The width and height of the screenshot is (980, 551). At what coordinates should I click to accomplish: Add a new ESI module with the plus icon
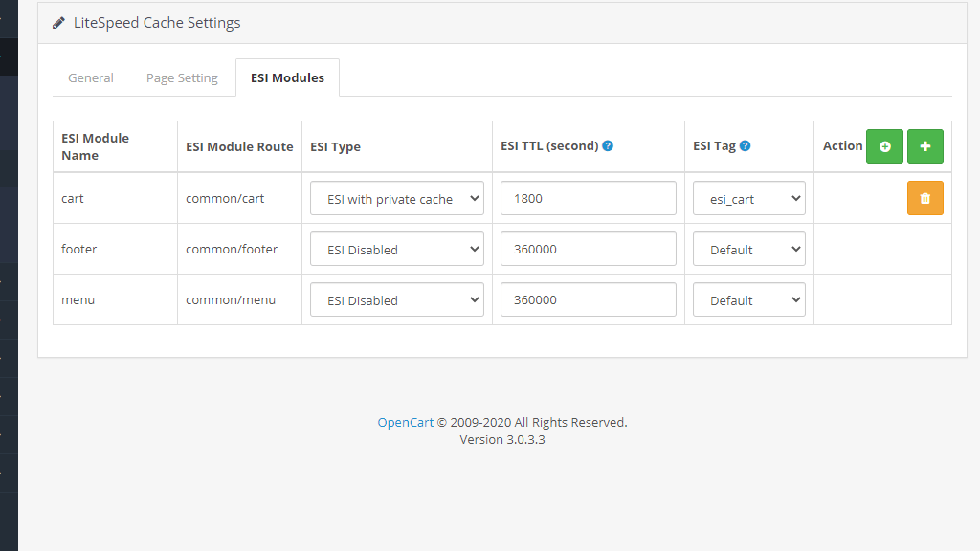(x=924, y=146)
